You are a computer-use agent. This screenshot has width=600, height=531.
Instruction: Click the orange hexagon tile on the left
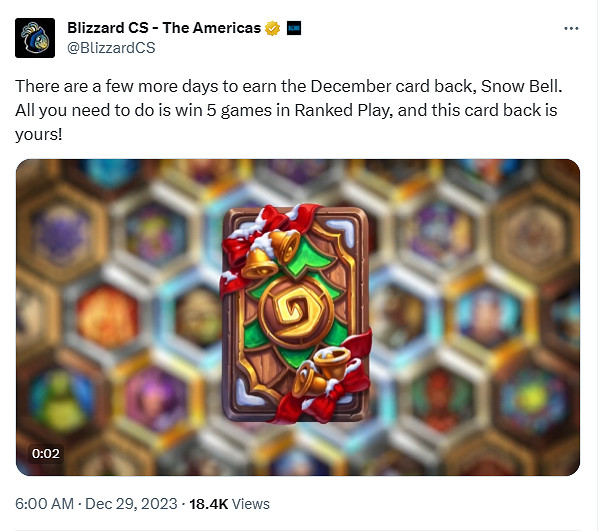click(x=108, y=316)
